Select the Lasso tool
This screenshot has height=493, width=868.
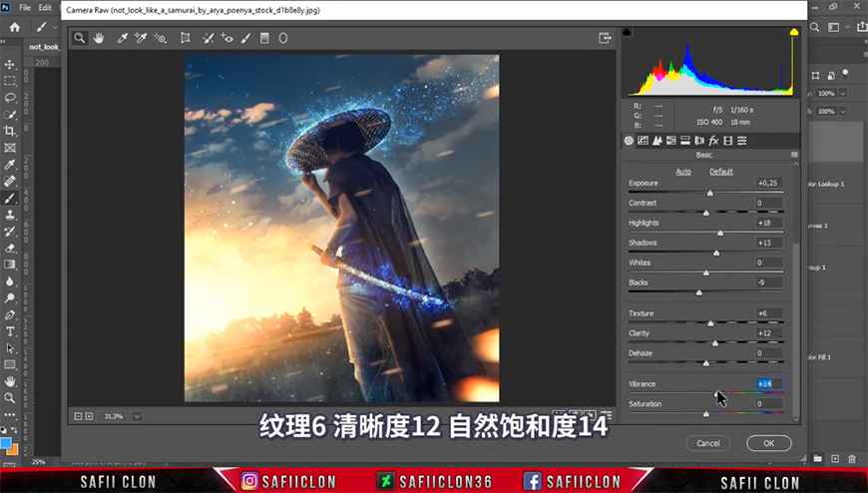coord(10,98)
